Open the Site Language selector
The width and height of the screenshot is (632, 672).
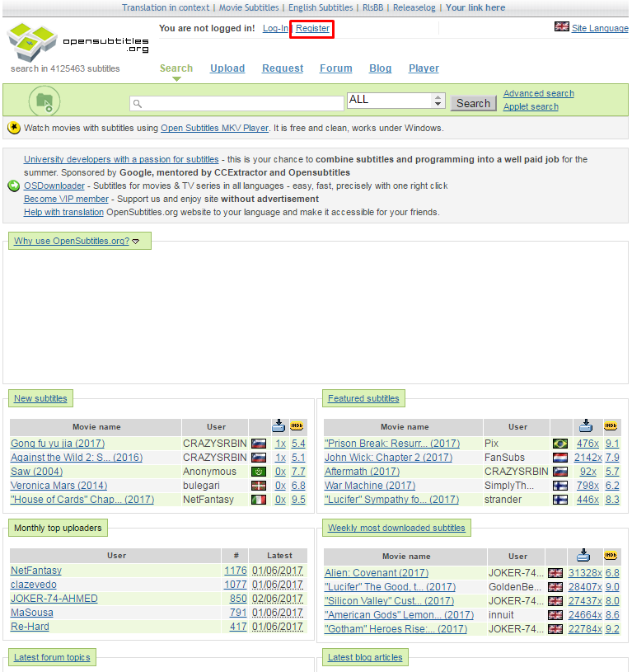point(600,28)
